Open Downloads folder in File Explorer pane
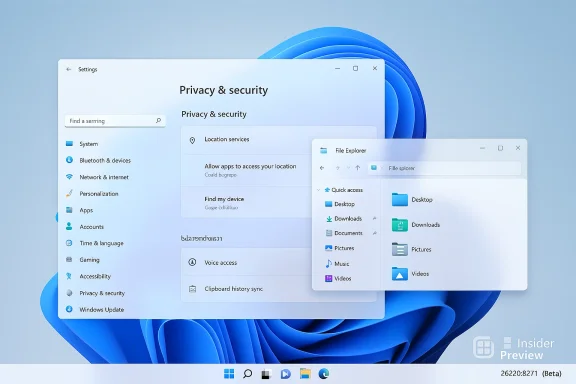Screen dimensions: 576x384 [415, 225]
